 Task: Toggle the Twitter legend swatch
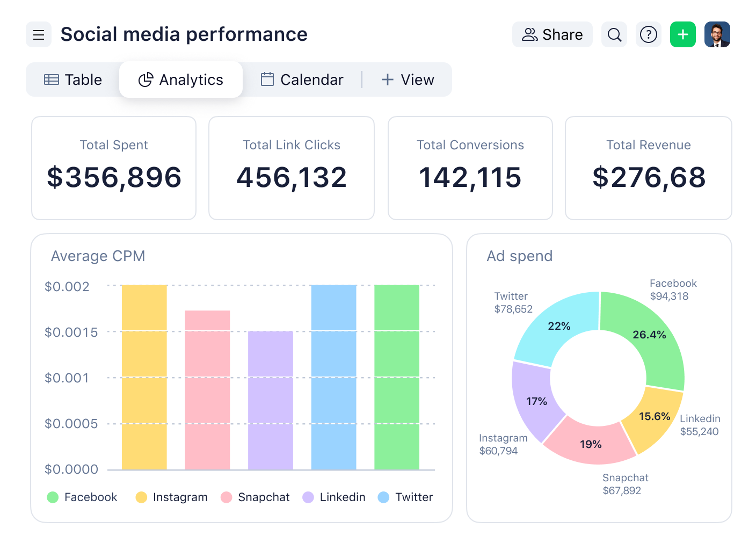click(383, 497)
